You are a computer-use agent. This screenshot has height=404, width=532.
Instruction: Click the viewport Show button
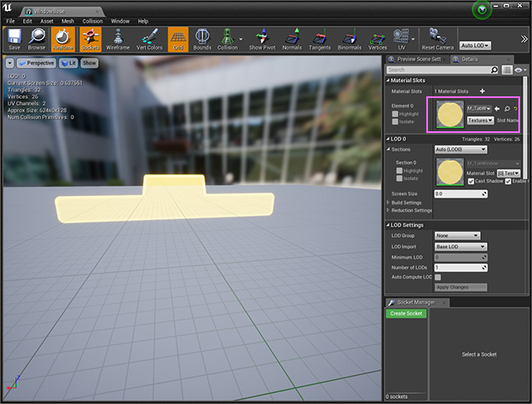[x=90, y=63]
